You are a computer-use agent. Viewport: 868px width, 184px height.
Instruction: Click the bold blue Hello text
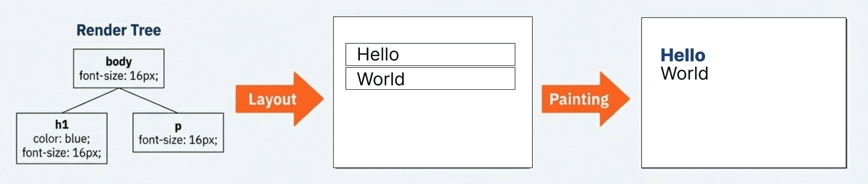[x=683, y=55]
